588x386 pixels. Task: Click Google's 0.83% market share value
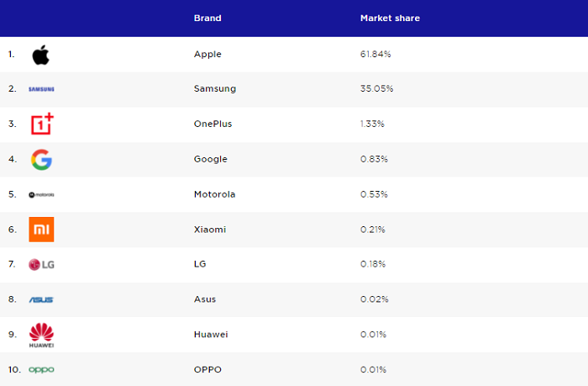[374, 159]
